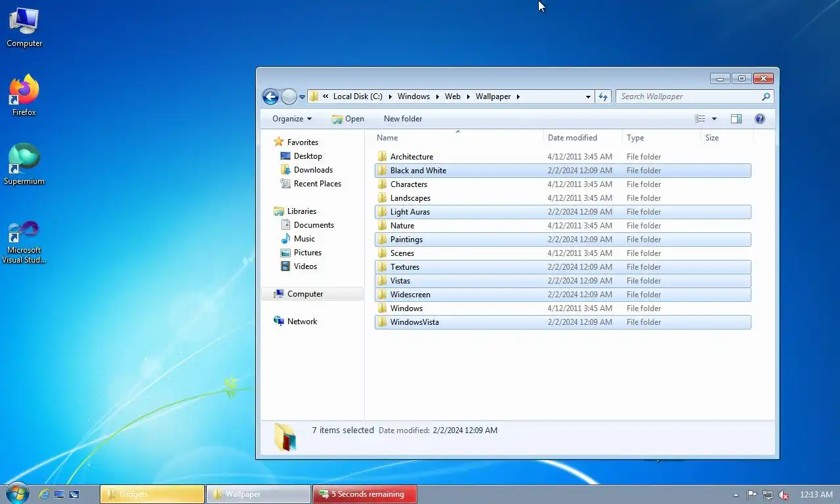This screenshot has height=504, width=840.
Task: Show hidden tray icons arrow
Action: [736, 495]
